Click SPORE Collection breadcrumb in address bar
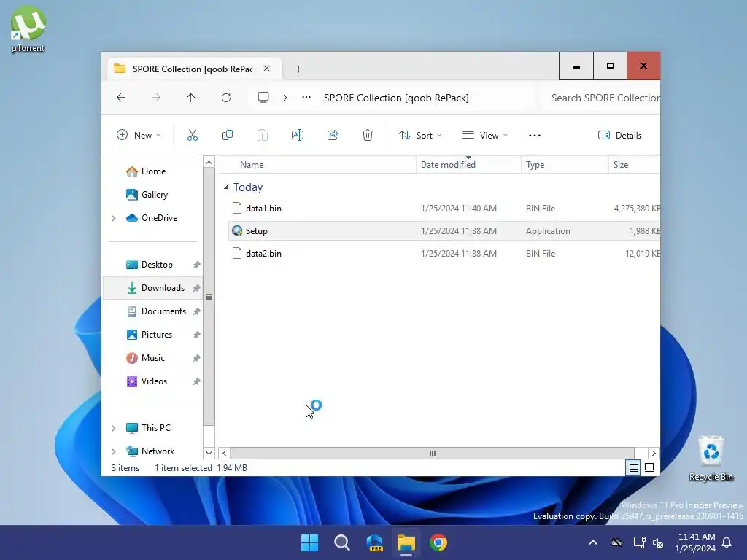Screen dimensions: 747x560 396,98
